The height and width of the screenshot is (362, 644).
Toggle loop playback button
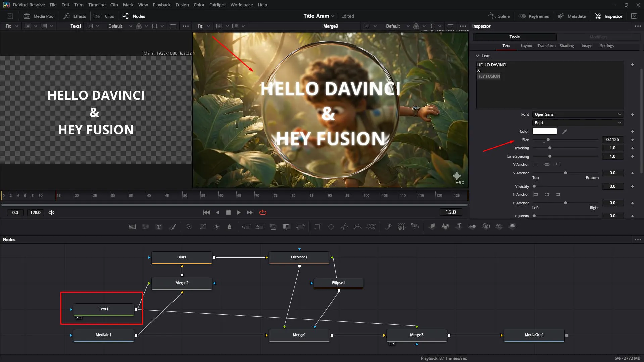pos(263,212)
